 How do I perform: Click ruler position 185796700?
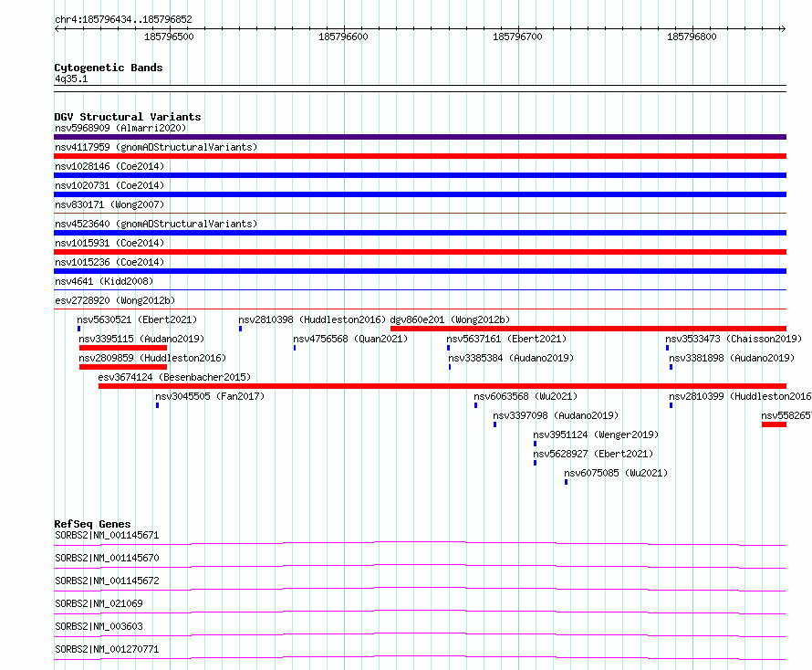(518, 37)
